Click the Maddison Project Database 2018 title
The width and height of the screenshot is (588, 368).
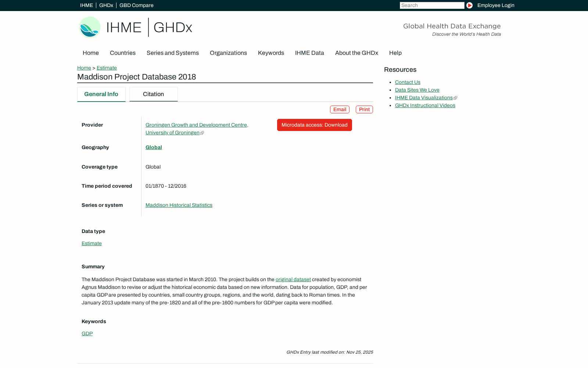click(136, 77)
